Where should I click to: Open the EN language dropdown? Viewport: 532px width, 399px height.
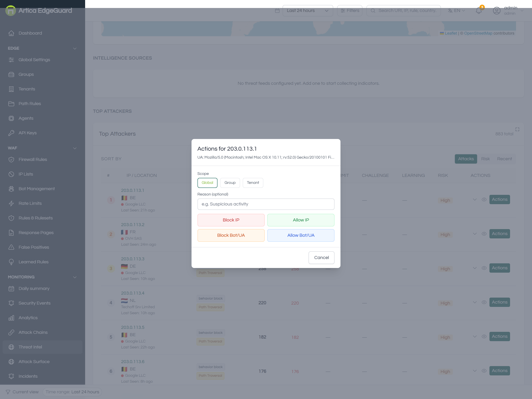[456, 11]
